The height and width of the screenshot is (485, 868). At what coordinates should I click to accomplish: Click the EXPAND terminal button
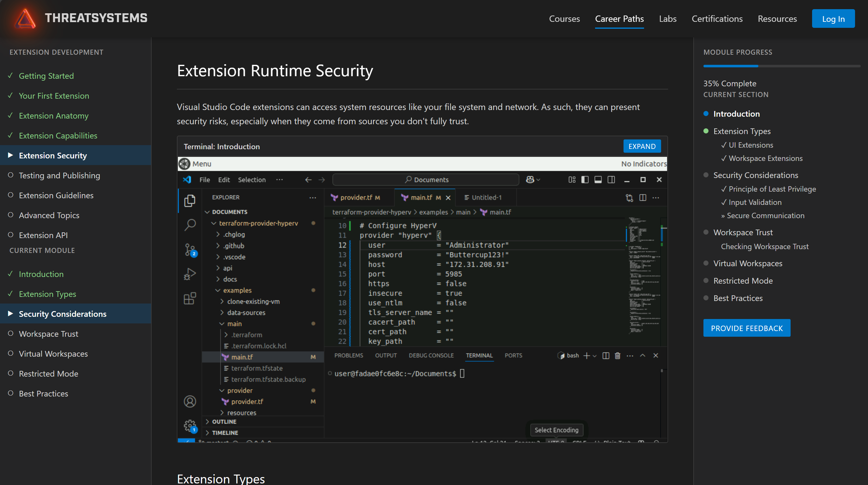pyautogui.click(x=642, y=146)
